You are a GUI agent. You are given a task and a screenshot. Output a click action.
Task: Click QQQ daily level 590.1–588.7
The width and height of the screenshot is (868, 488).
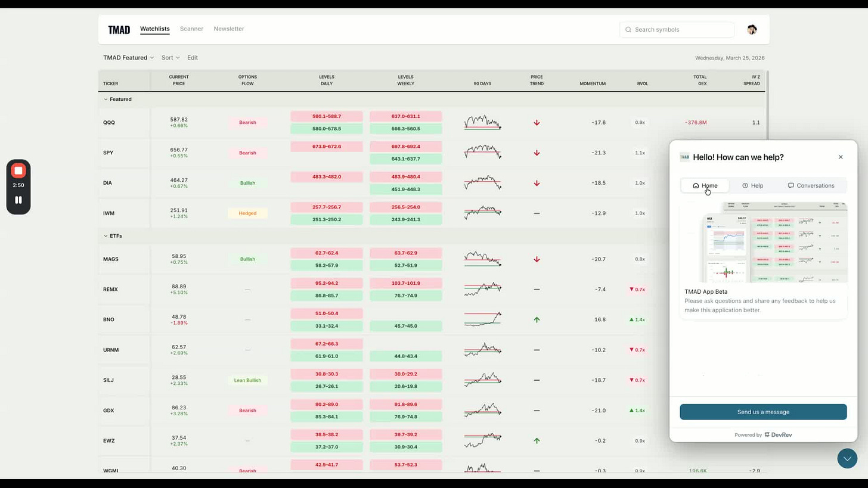pos(327,116)
